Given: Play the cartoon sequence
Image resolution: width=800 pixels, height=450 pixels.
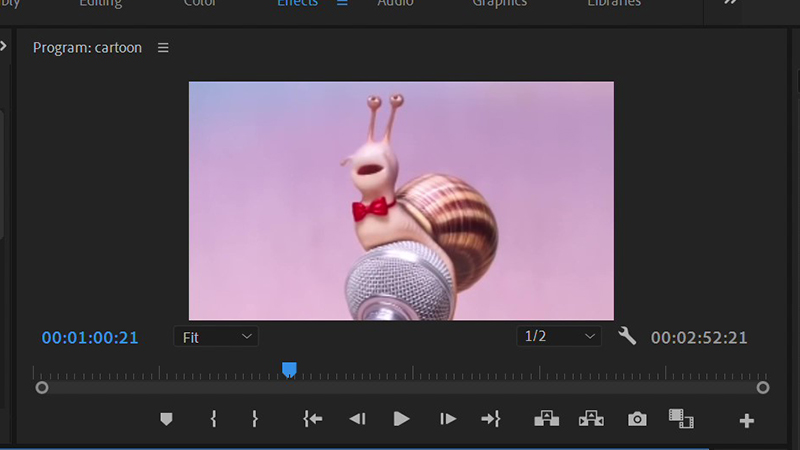Looking at the screenshot, I should (x=402, y=419).
